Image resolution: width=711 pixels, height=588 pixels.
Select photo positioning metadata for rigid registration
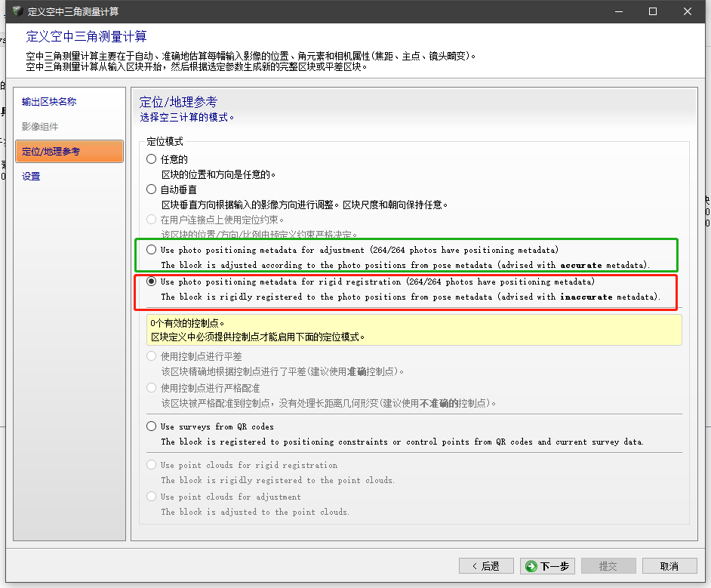[152, 282]
